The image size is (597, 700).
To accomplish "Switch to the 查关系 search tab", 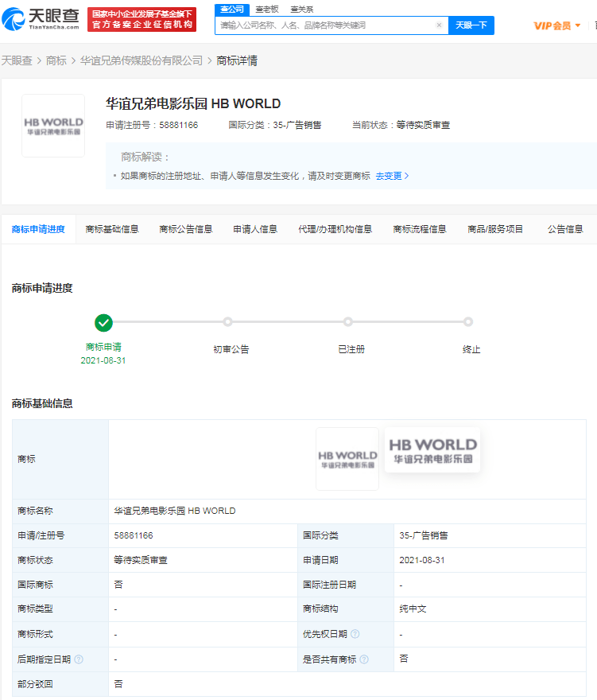I will (x=301, y=10).
